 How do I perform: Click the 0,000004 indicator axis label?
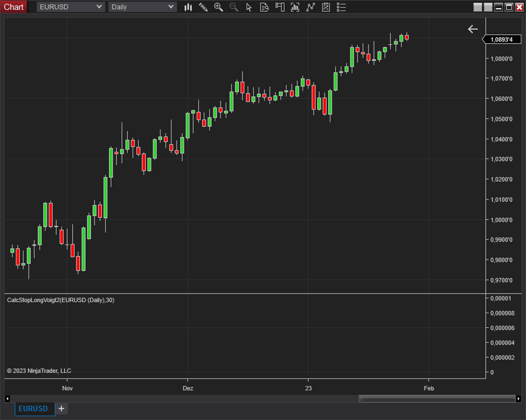click(503, 342)
